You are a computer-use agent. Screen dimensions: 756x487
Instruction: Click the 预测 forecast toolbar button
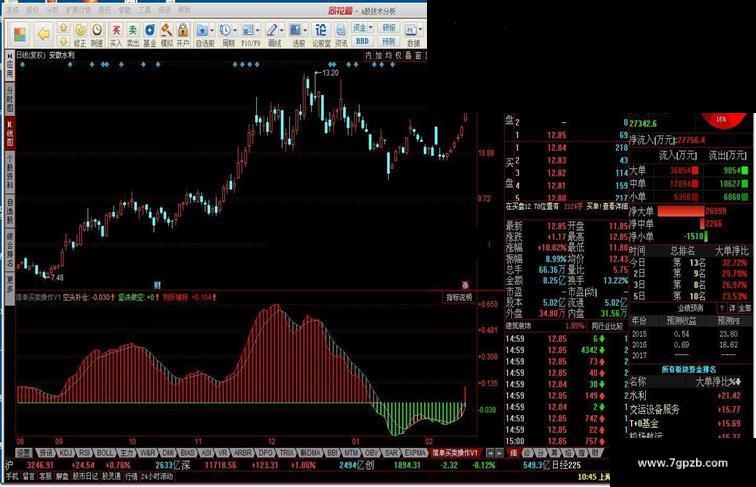click(389, 41)
